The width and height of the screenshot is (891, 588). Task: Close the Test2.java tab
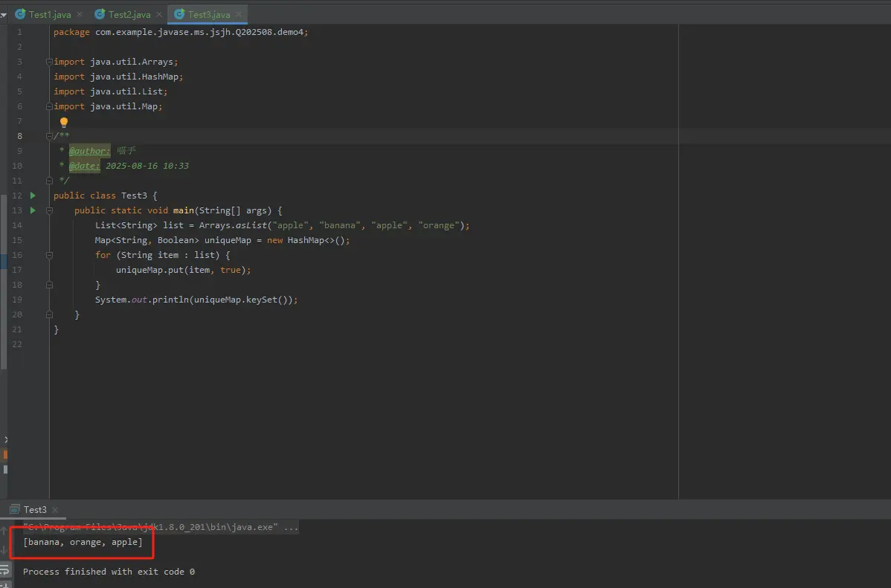click(159, 14)
